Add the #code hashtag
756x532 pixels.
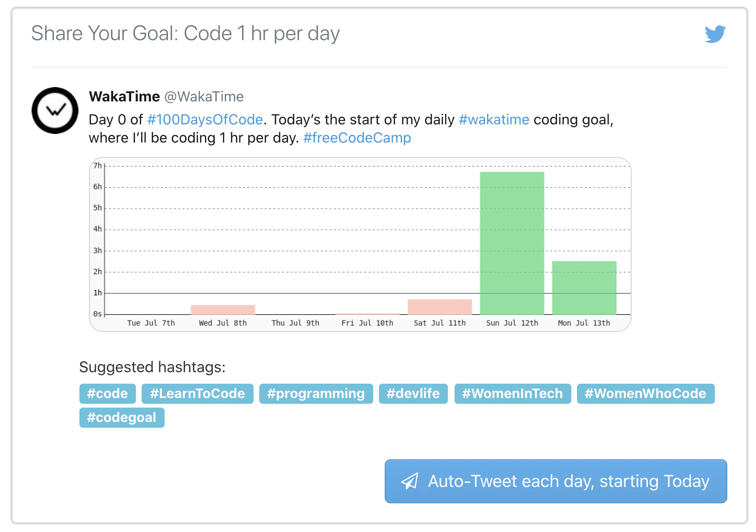[108, 394]
